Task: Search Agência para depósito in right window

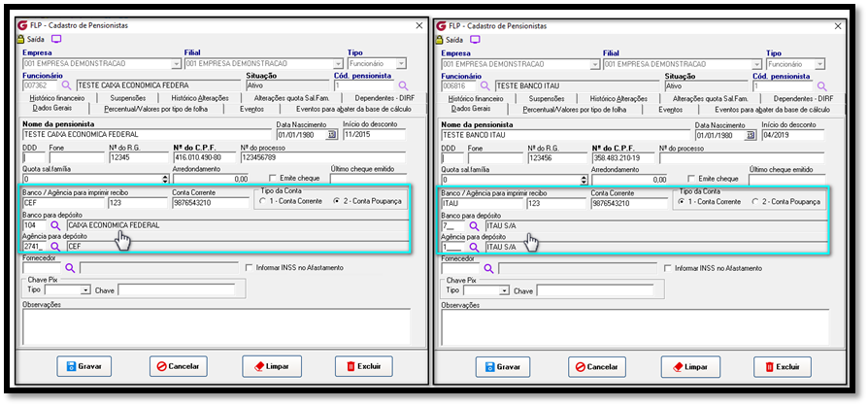Action: (474, 247)
